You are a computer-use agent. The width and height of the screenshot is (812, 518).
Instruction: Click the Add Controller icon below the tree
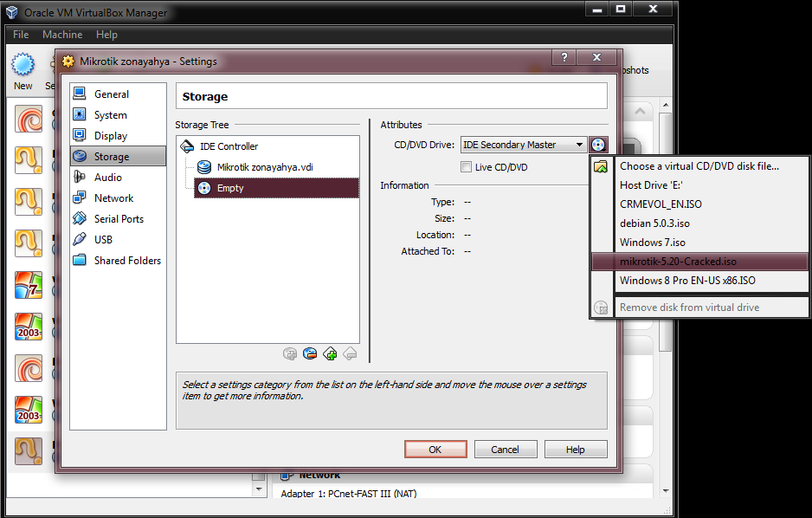(290, 353)
